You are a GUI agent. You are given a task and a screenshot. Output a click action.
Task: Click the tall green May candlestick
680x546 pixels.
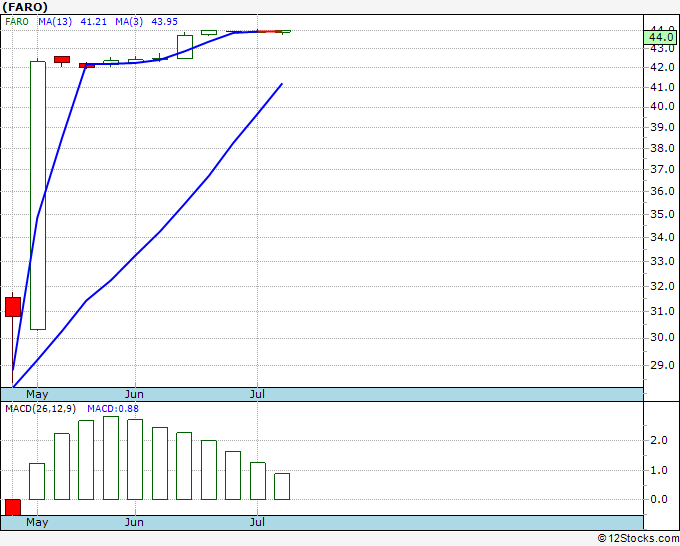click(x=38, y=195)
